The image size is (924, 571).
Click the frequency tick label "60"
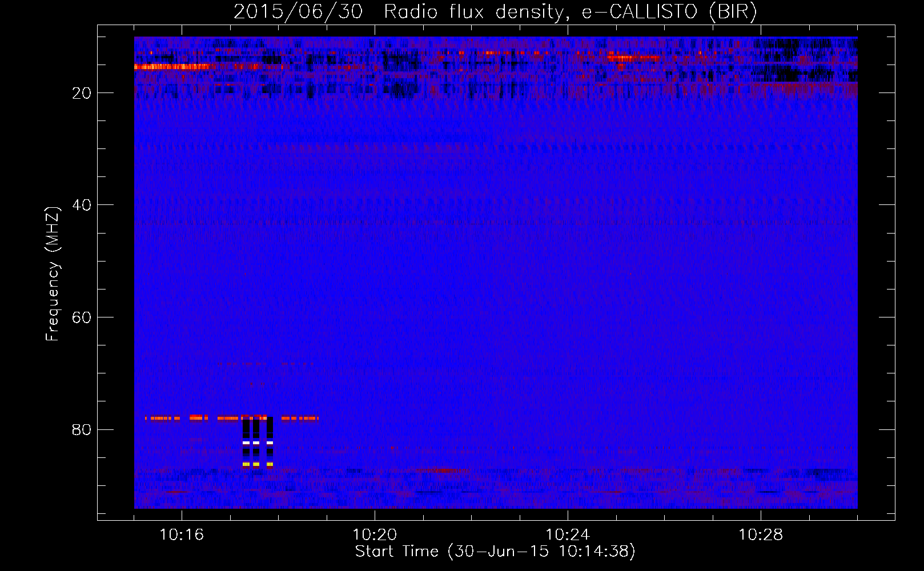(x=82, y=317)
